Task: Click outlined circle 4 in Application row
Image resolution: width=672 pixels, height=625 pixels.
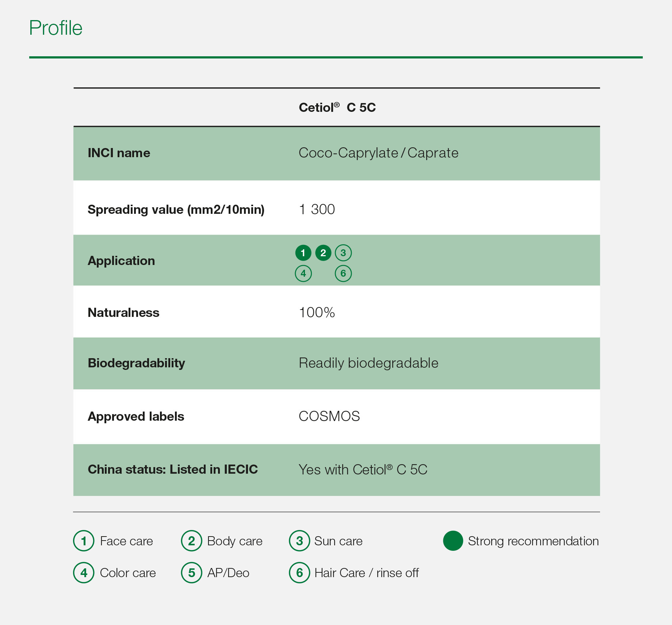Action: point(303,273)
